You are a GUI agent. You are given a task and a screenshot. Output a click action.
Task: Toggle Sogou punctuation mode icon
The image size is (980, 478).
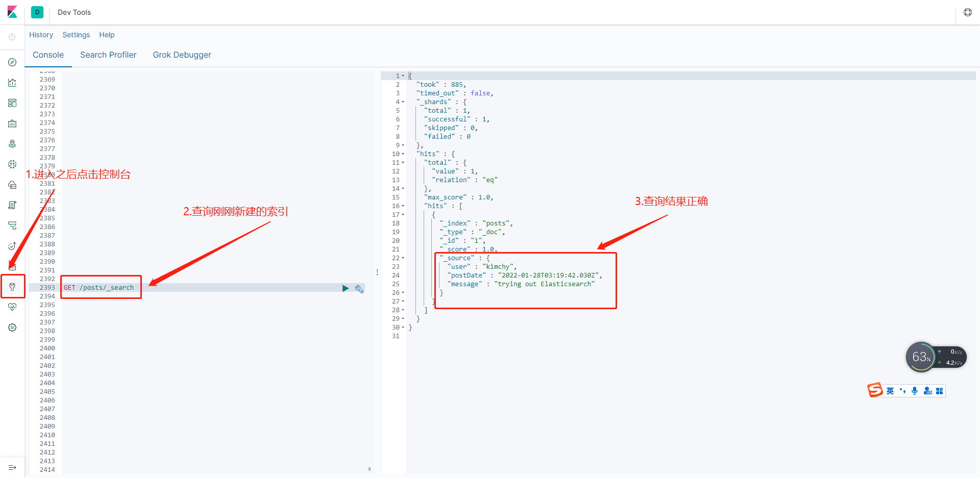tap(902, 391)
